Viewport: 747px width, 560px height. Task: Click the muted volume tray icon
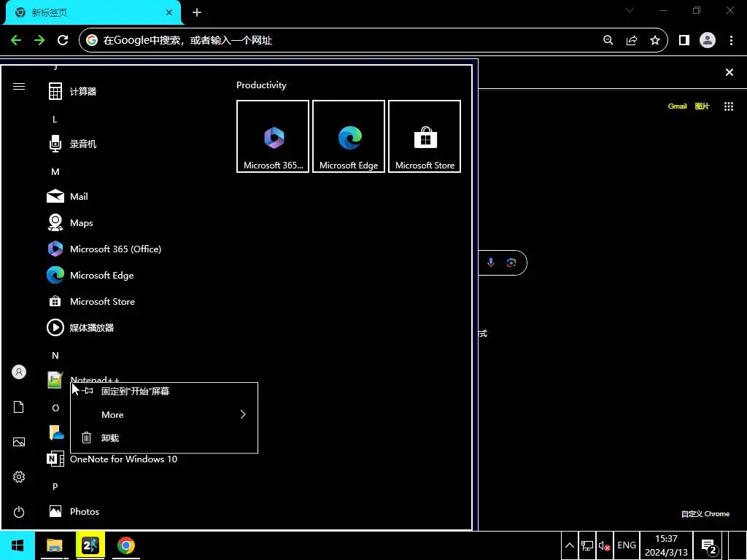(605, 545)
